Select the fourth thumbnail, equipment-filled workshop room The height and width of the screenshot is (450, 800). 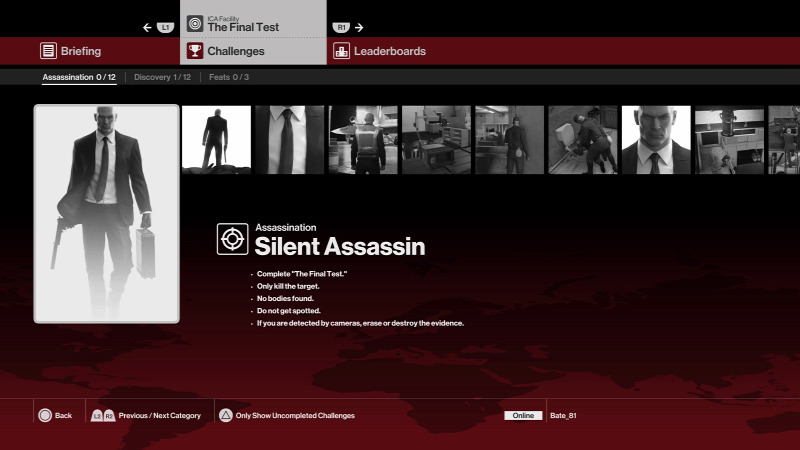click(436, 140)
